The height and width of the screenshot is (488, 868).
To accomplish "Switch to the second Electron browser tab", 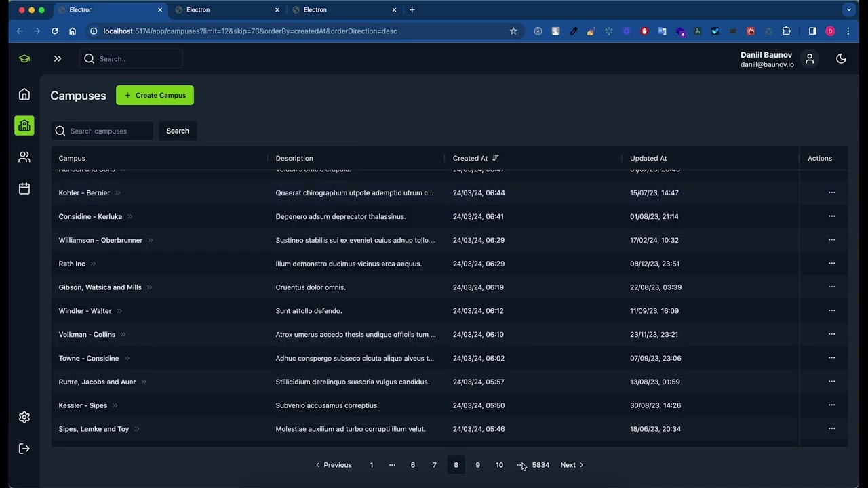I will coord(226,10).
